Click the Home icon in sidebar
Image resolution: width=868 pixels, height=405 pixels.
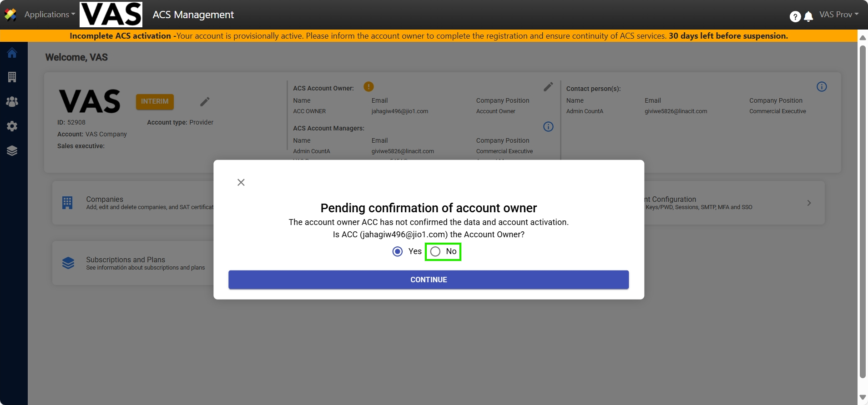pos(12,53)
